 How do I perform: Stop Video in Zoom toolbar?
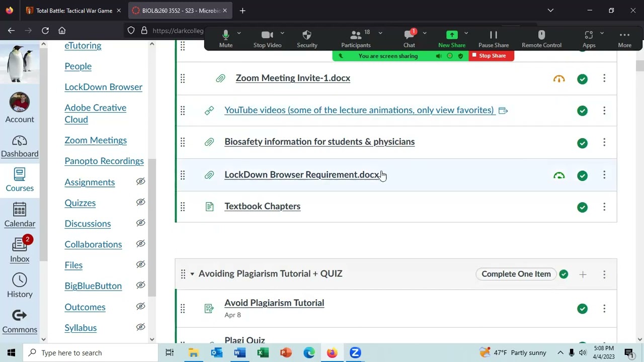click(267, 39)
